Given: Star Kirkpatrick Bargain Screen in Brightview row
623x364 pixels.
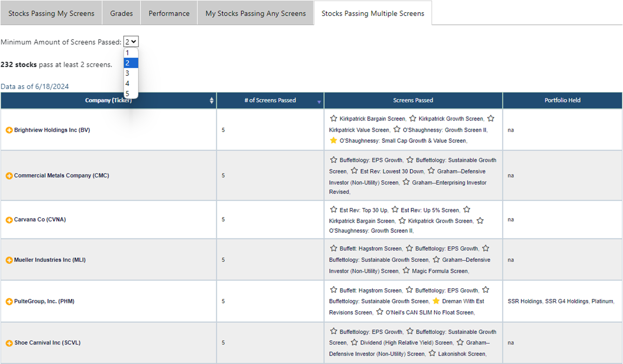Looking at the screenshot, I should tap(333, 118).
